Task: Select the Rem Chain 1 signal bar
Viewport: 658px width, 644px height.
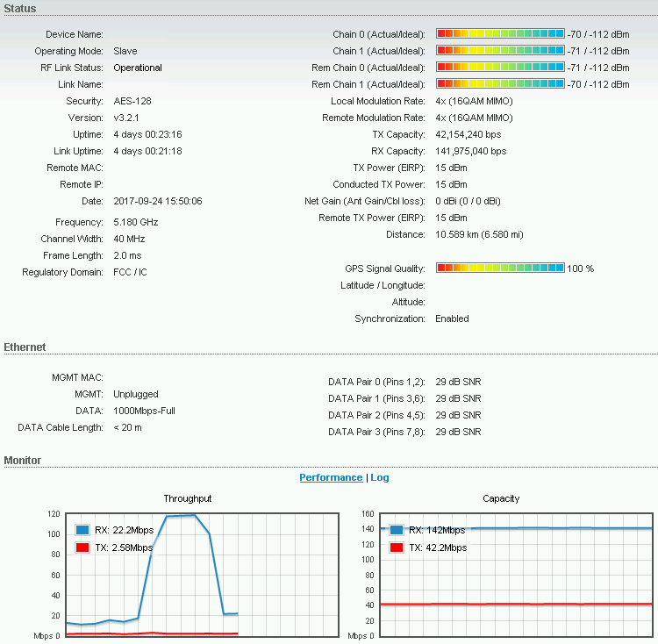Action: [500, 84]
